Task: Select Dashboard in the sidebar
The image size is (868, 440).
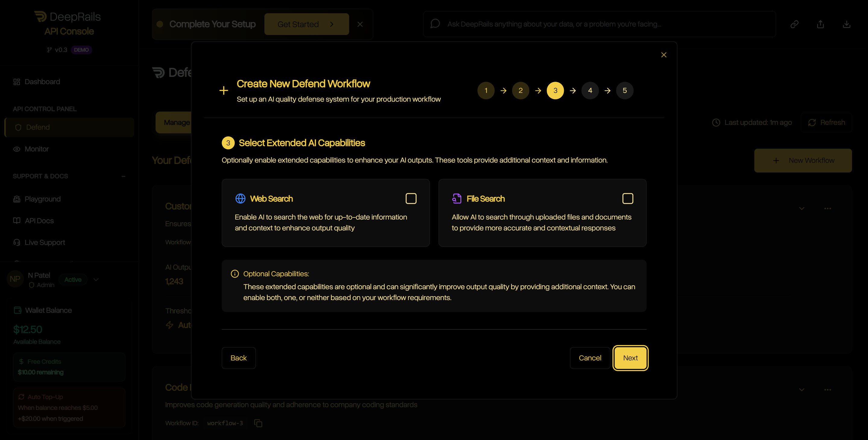Action: (42, 81)
